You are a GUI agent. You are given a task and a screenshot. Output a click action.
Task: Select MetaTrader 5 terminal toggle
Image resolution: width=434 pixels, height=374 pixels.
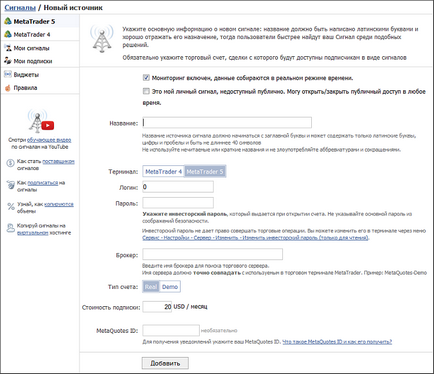(x=205, y=171)
